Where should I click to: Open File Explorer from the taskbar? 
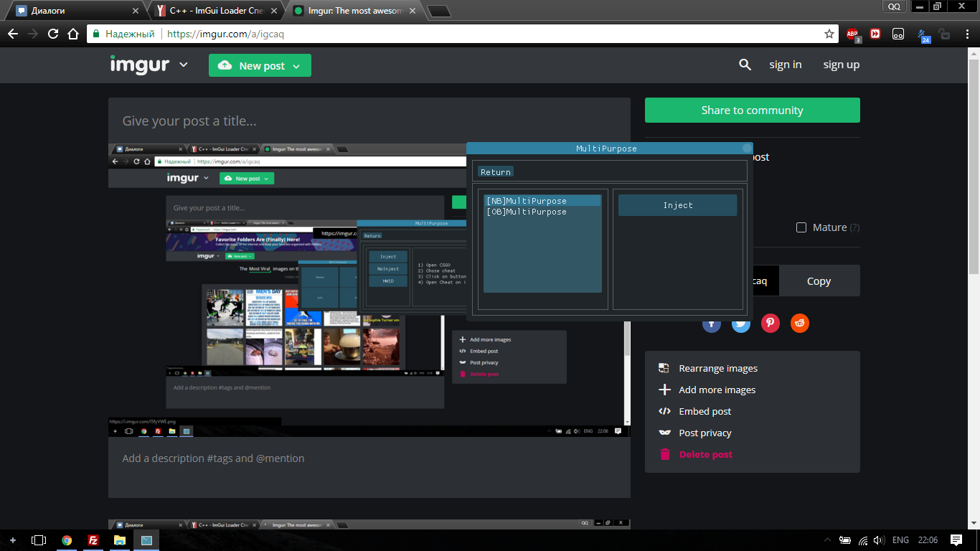pyautogui.click(x=120, y=540)
